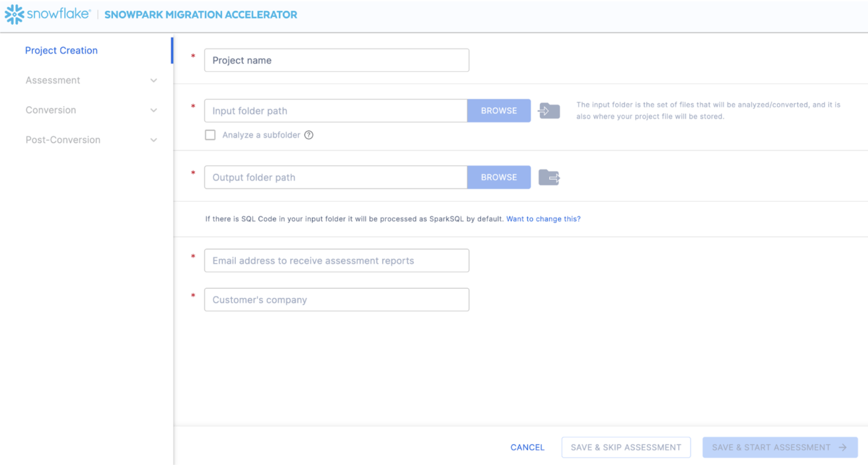868x465 pixels.
Task: Select Project Creation in the sidebar
Action: [61, 51]
